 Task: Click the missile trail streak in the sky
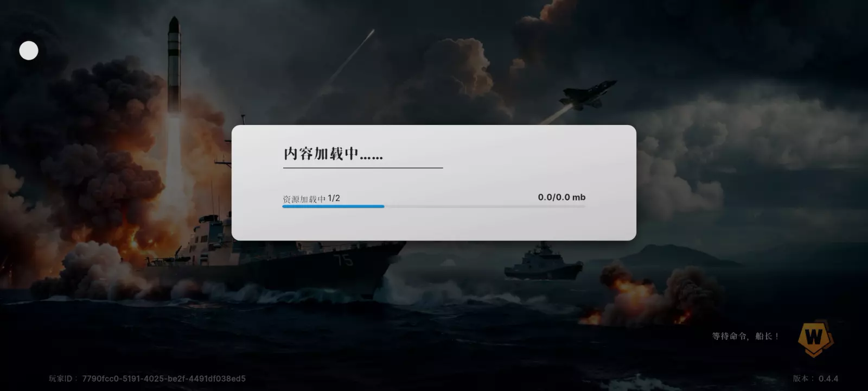tap(350, 55)
